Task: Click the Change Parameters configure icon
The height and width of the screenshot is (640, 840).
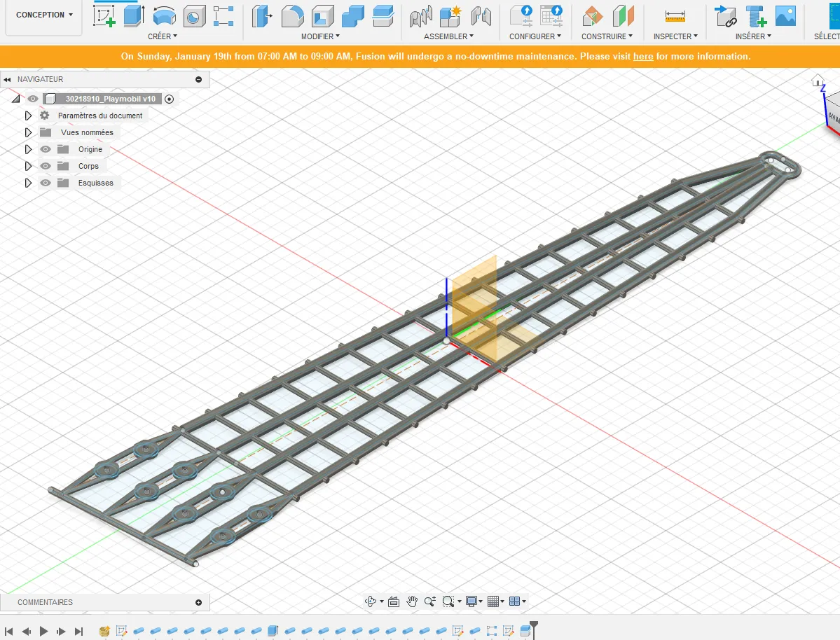Action: pos(521,16)
